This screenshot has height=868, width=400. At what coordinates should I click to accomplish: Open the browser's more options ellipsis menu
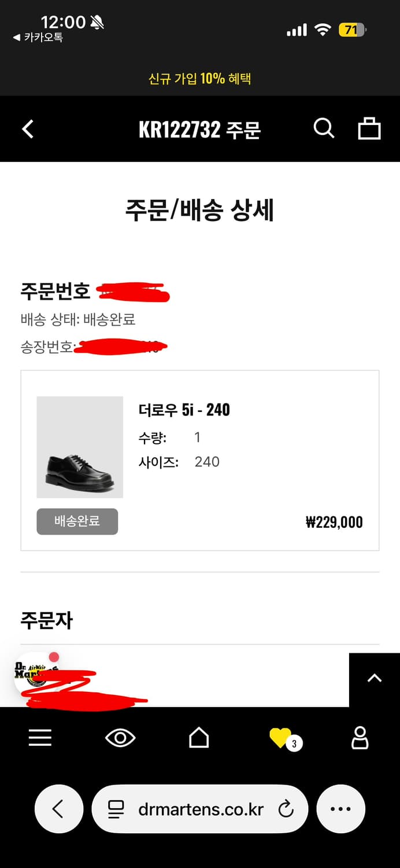tap(340, 808)
